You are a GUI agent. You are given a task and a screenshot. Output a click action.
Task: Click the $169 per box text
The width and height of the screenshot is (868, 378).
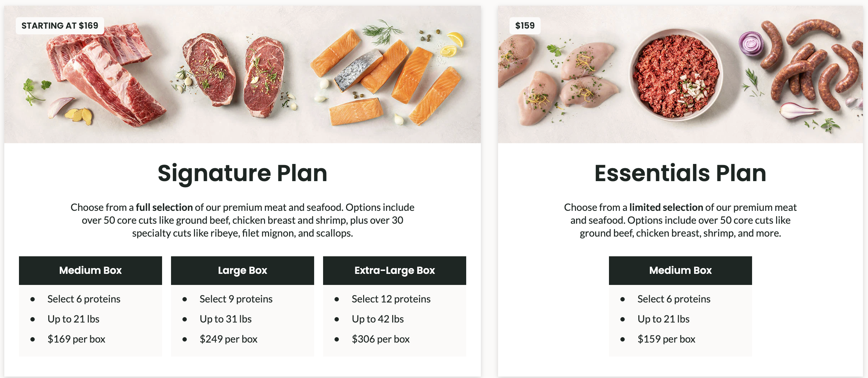[76, 339]
